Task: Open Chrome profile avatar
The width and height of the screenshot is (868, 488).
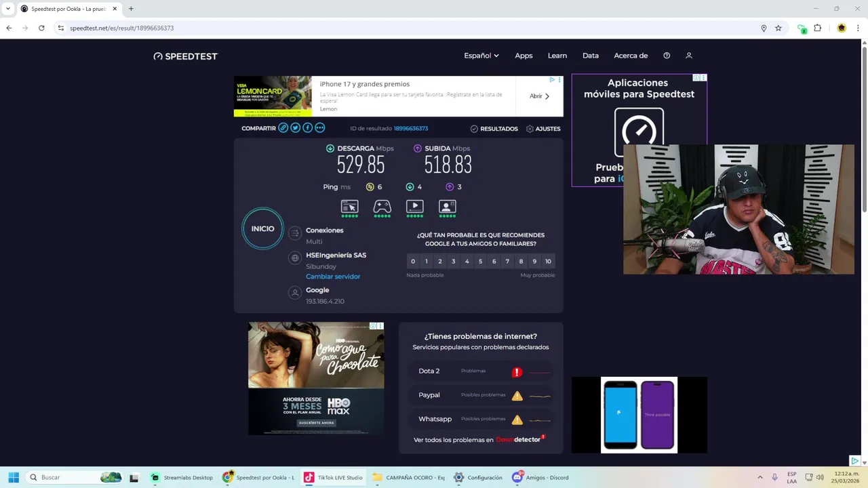Action: tap(842, 28)
